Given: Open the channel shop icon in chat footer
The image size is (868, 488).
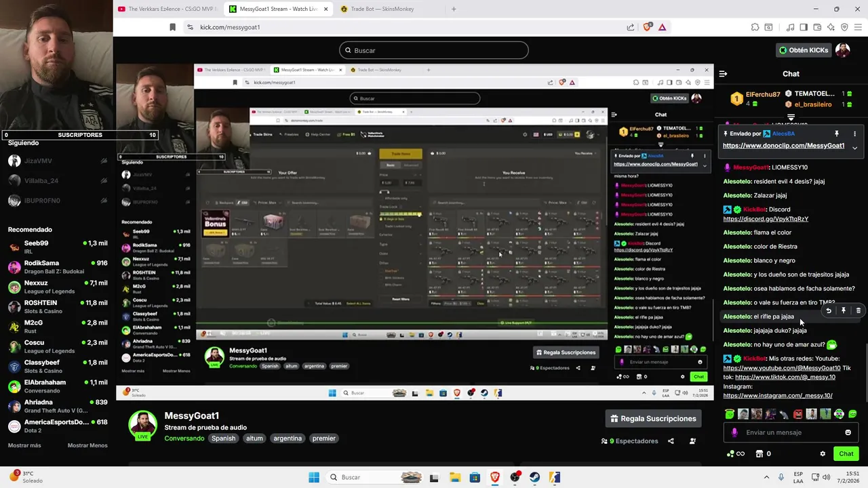Looking at the screenshot, I should pyautogui.click(x=759, y=454).
